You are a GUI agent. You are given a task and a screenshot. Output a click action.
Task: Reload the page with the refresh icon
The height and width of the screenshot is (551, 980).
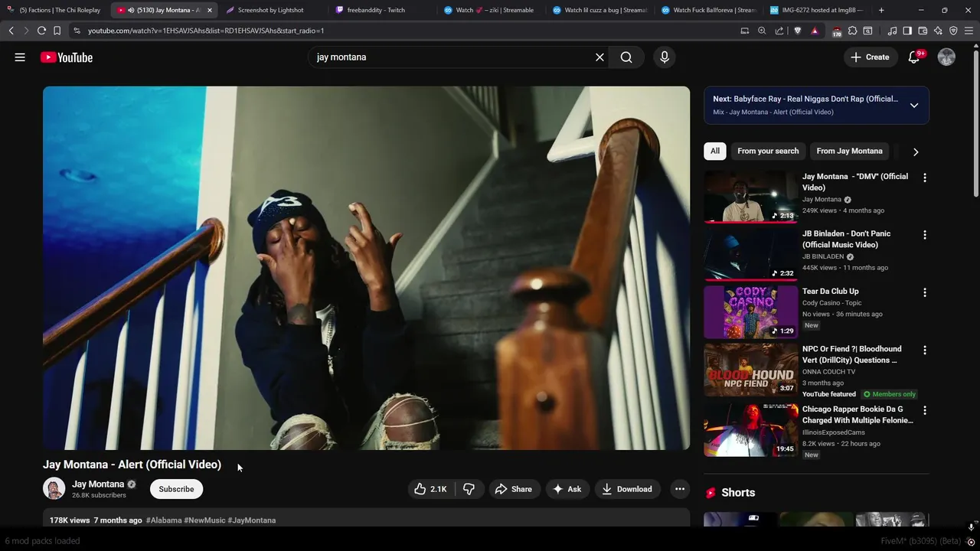(x=41, y=31)
